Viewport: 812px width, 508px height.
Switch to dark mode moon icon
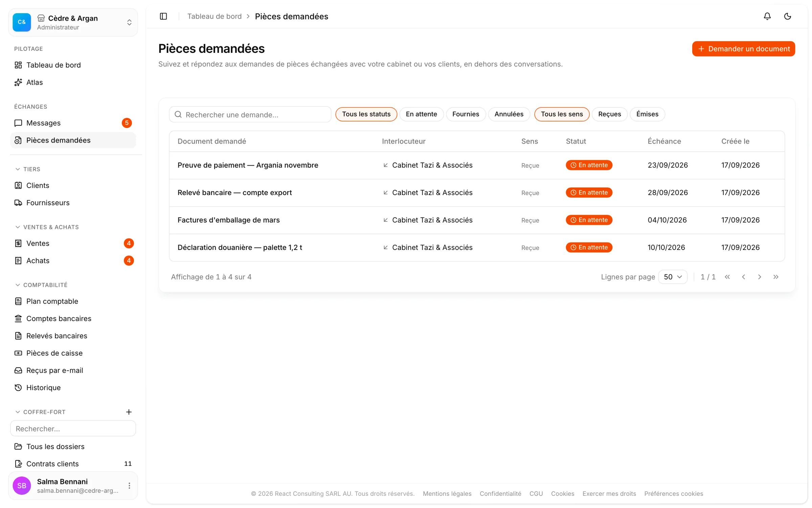[x=788, y=16]
